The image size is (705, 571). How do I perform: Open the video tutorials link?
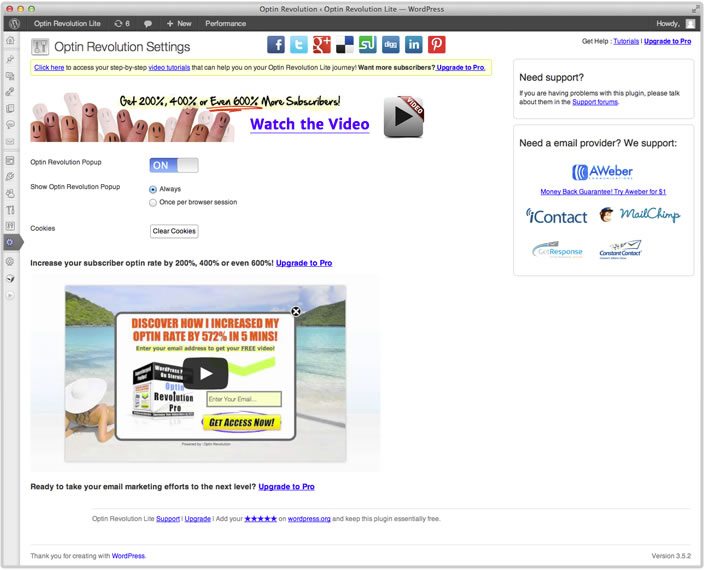point(169,67)
